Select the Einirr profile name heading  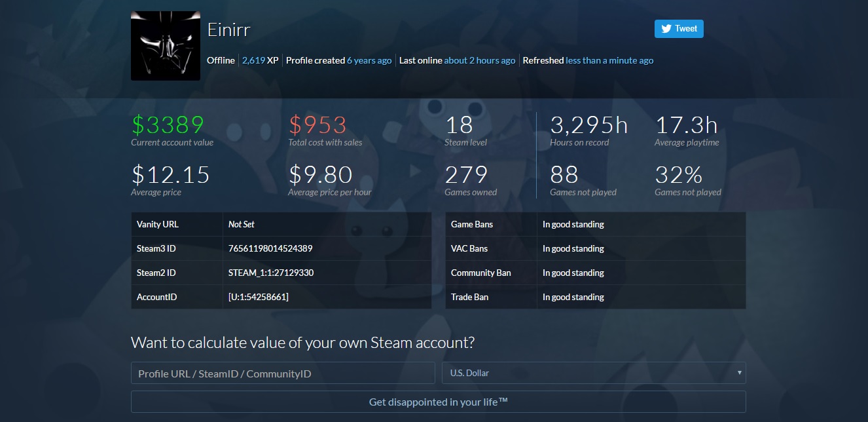[229, 29]
